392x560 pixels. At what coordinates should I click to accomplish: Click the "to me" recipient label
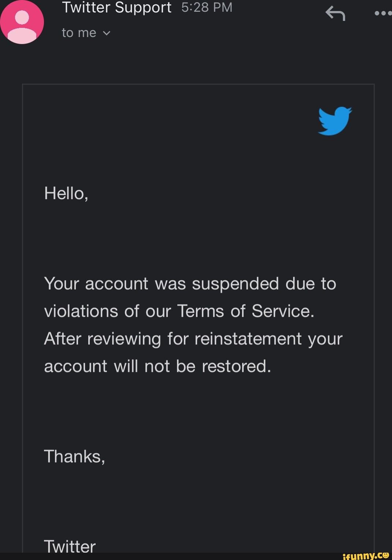79,33
